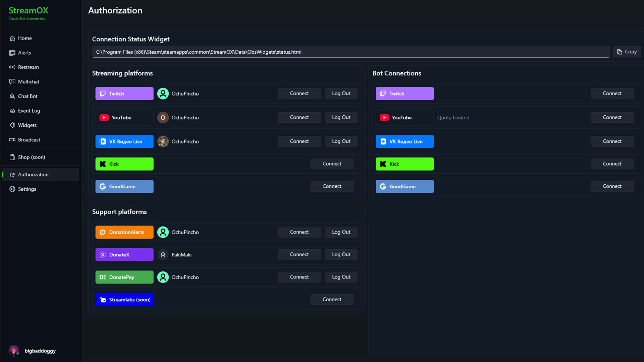This screenshot has height=362, width=644.
Task: Log out of DonationAlerts
Action: pos(341,232)
